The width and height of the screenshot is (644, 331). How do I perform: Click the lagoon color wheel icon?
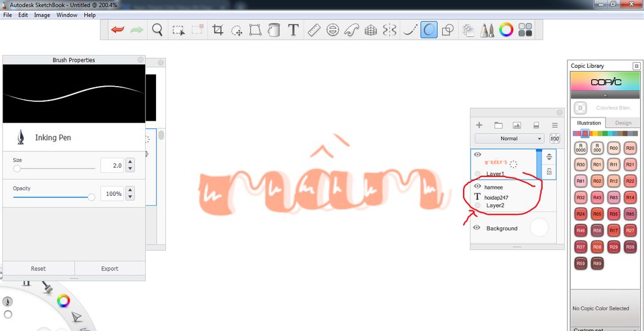pos(64,301)
